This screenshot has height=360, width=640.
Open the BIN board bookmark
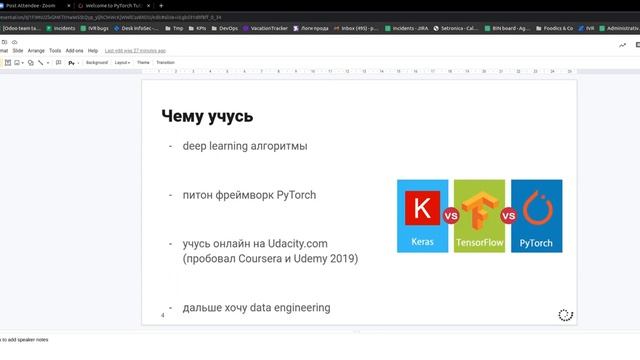507,28
